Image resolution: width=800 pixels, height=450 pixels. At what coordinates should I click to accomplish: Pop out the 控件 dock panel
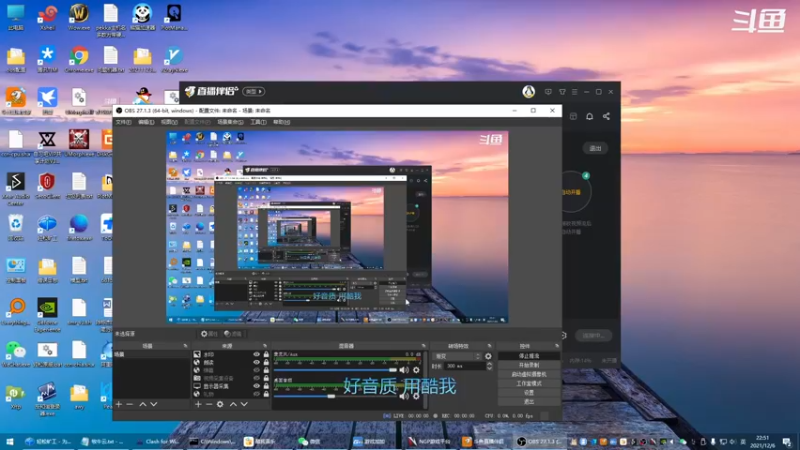pyautogui.click(x=557, y=346)
